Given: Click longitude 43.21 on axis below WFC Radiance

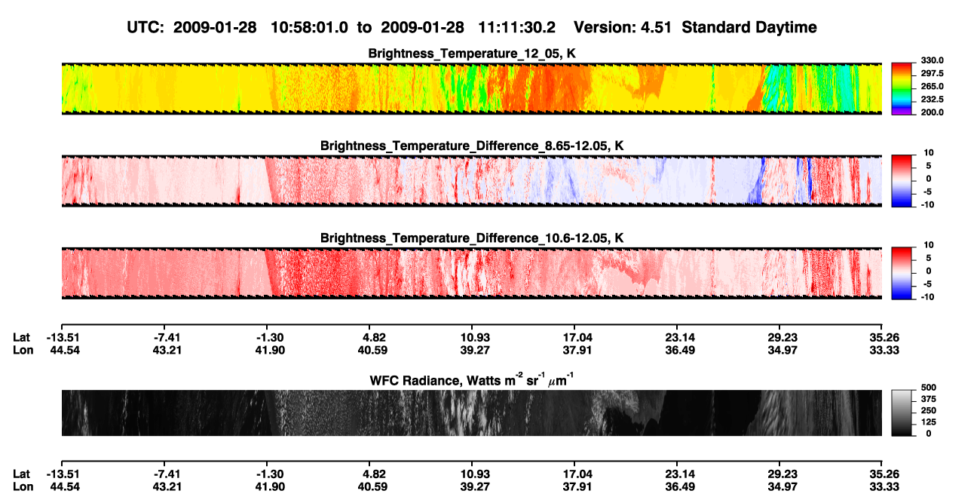Looking at the screenshot, I should 164,486.
